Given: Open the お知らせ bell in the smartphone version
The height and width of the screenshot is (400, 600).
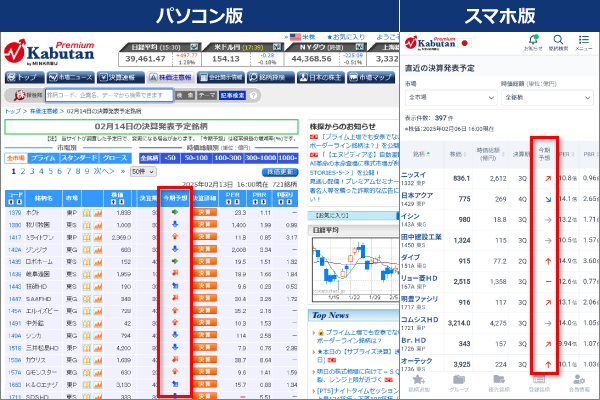Looking at the screenshot, I should 533,42.
